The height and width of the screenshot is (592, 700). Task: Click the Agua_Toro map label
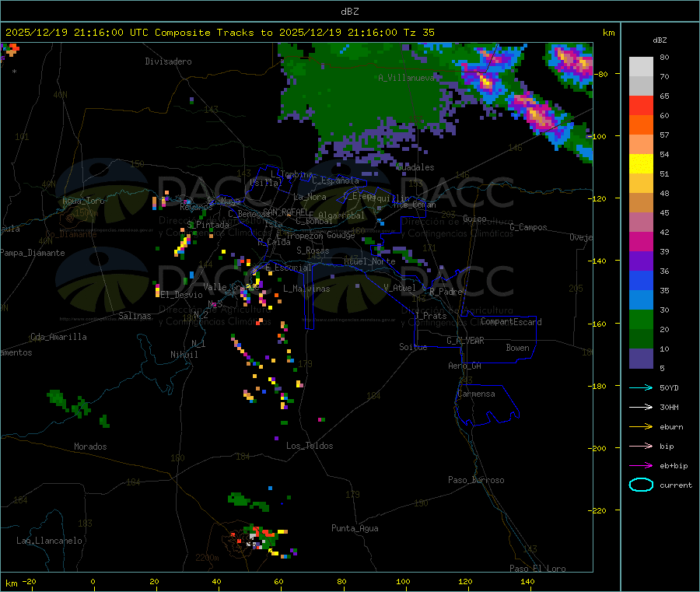83,201
